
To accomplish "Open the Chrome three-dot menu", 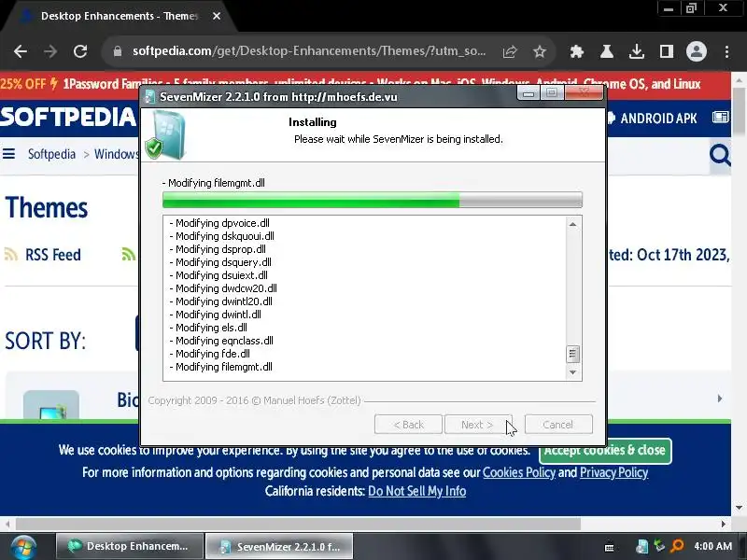I will pyautogui.click(x=726, y=51).
